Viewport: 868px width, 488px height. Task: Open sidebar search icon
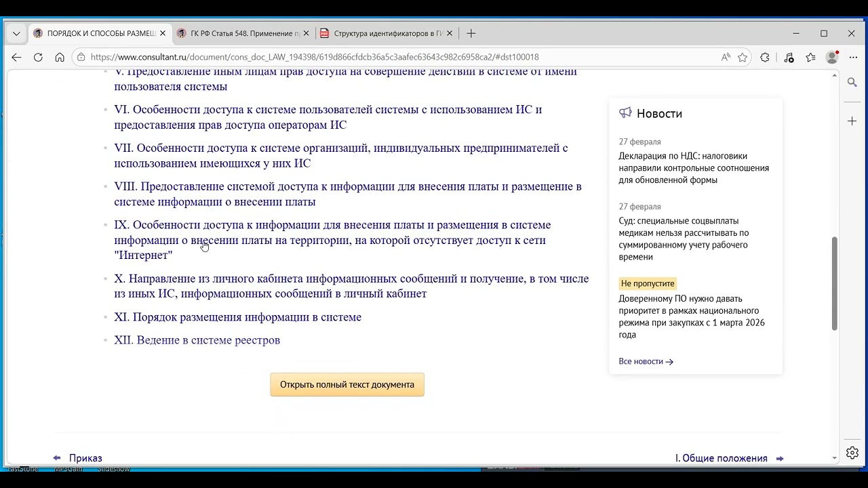click(x=852, y=82)
